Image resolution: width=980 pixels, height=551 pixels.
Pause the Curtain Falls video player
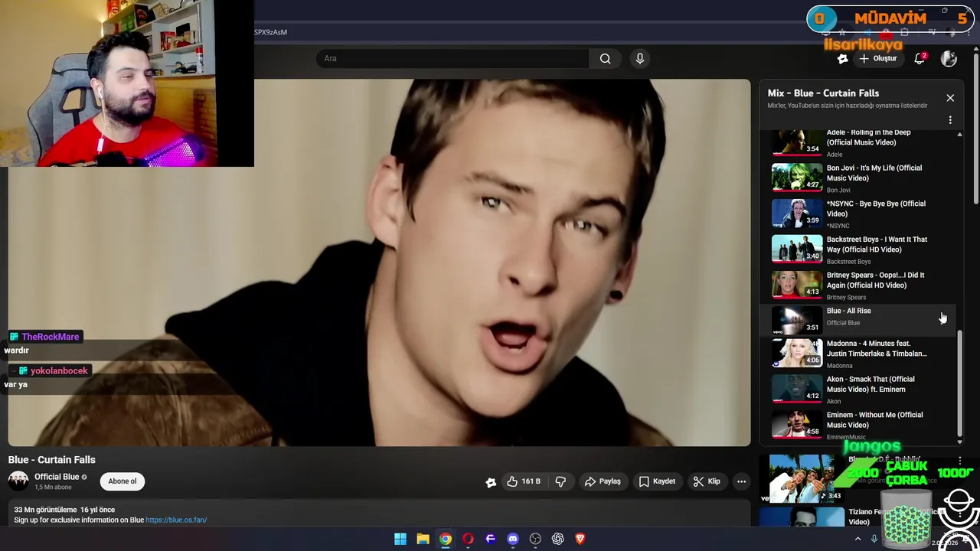point(380,262)
